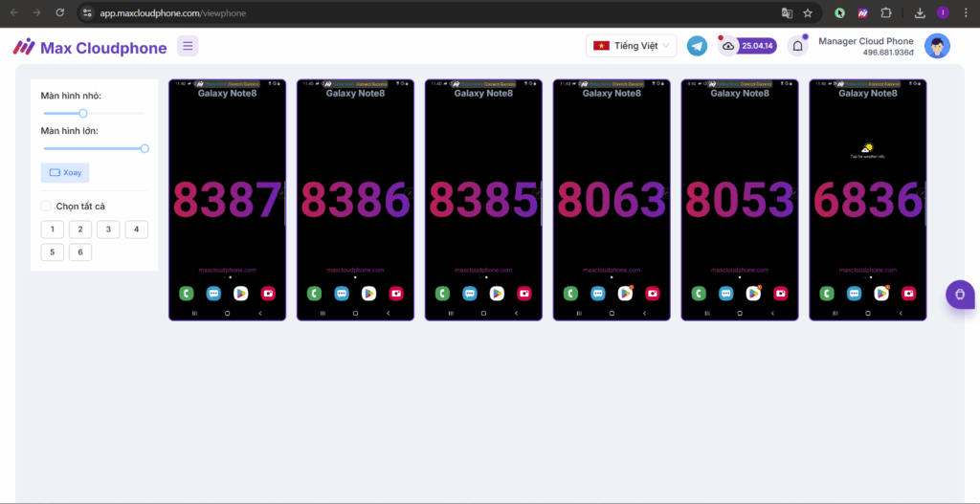Open Messages app on phone 8386
This screenshot has width=980, height=504.
point(342,294)
